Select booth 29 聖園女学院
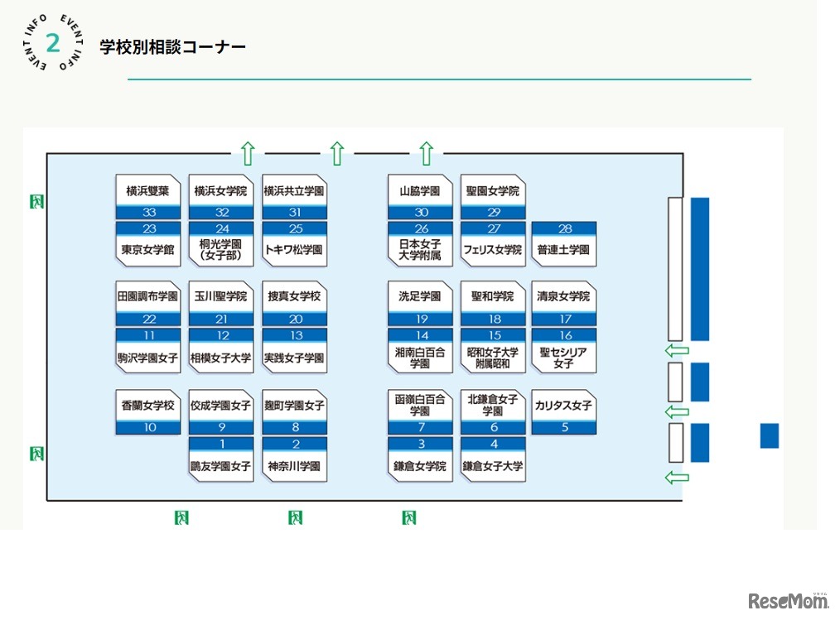Viewport: 840px width, 620px height. click(494, 197)
